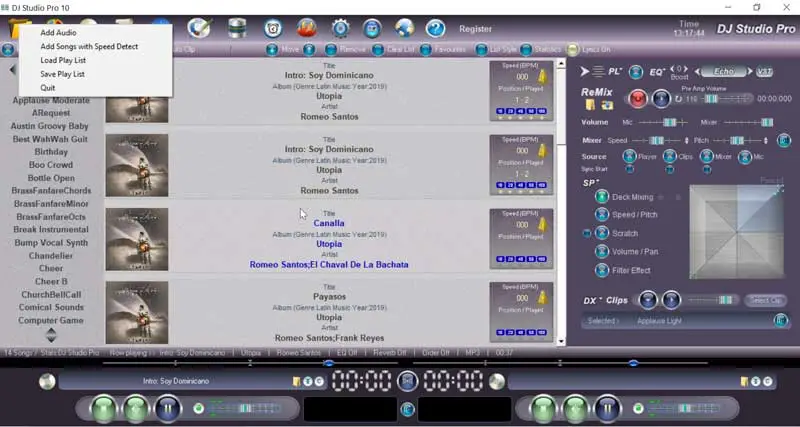Click the VST button
The image size is (800, 427).
(764, 72)
